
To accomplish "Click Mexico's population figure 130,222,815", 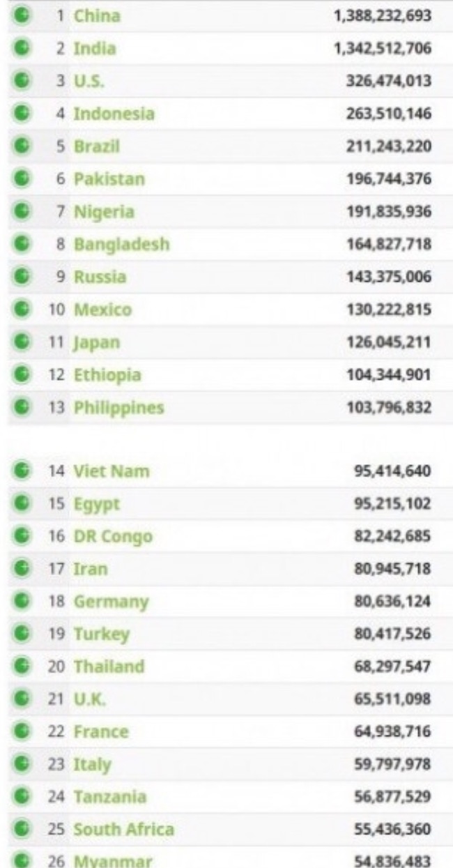I will (x=389, y=310).
